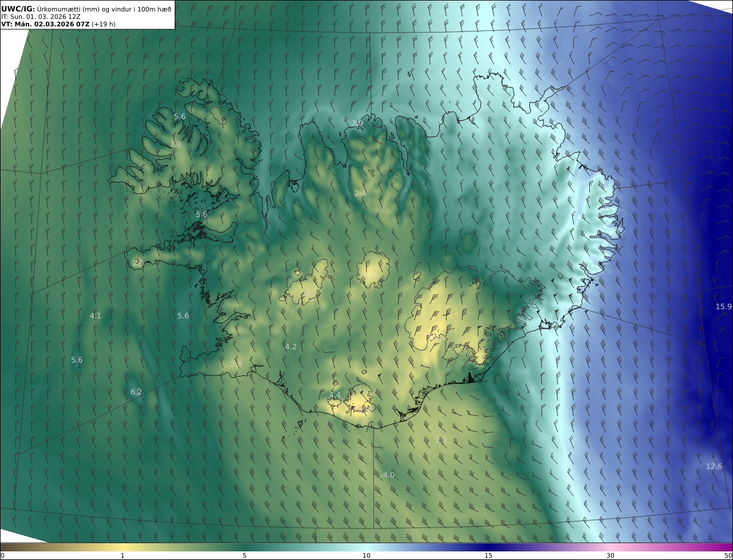Click the '4.2' precipitation value label
The height and width of the screenshot is (560, 733).
291,347
